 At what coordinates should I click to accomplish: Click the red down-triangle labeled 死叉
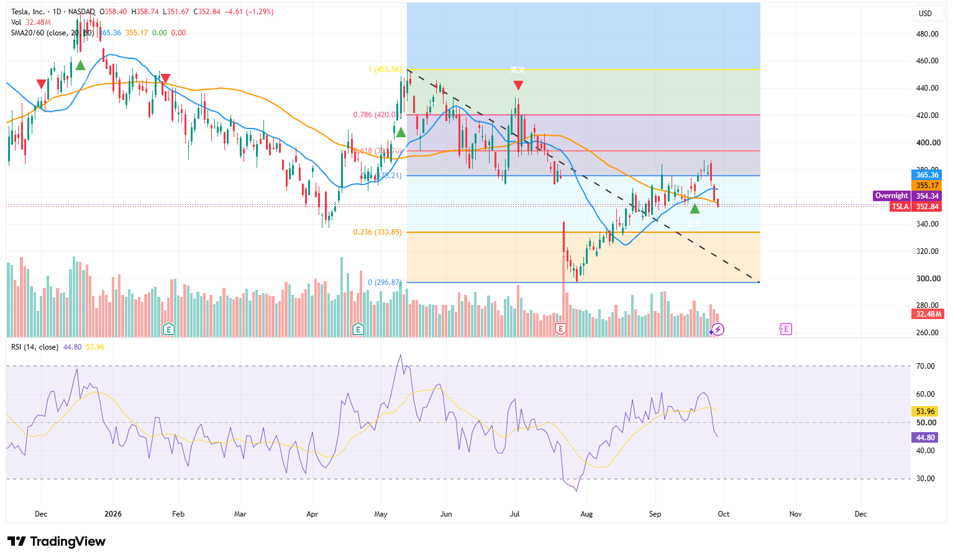click(x=518, y=85)
